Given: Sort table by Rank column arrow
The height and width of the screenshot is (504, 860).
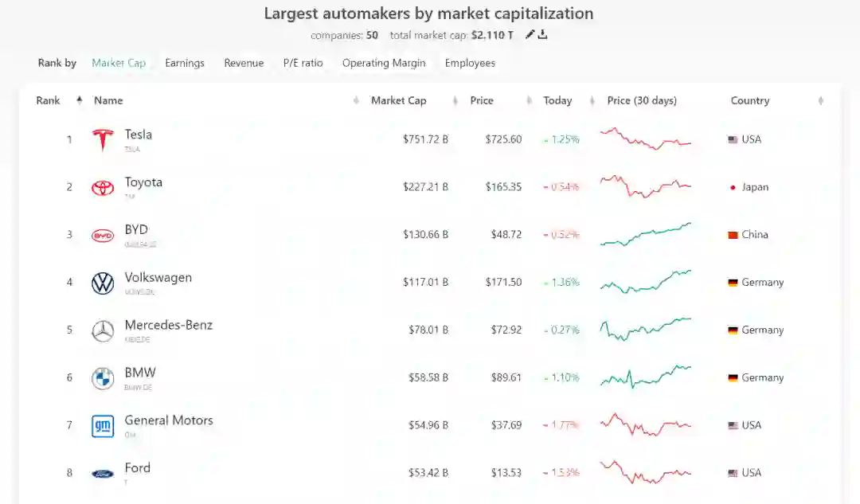Looking at the screenshot, I should point(79,100).
